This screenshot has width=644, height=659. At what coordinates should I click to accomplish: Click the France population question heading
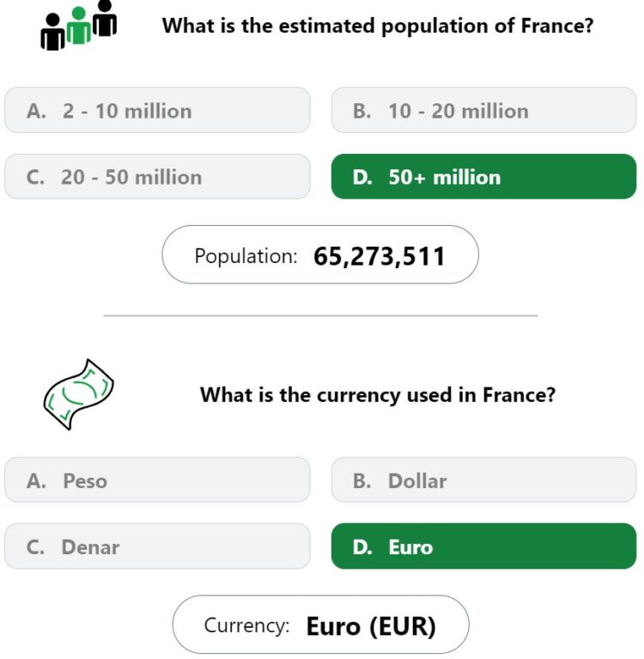tap(378, 26)
